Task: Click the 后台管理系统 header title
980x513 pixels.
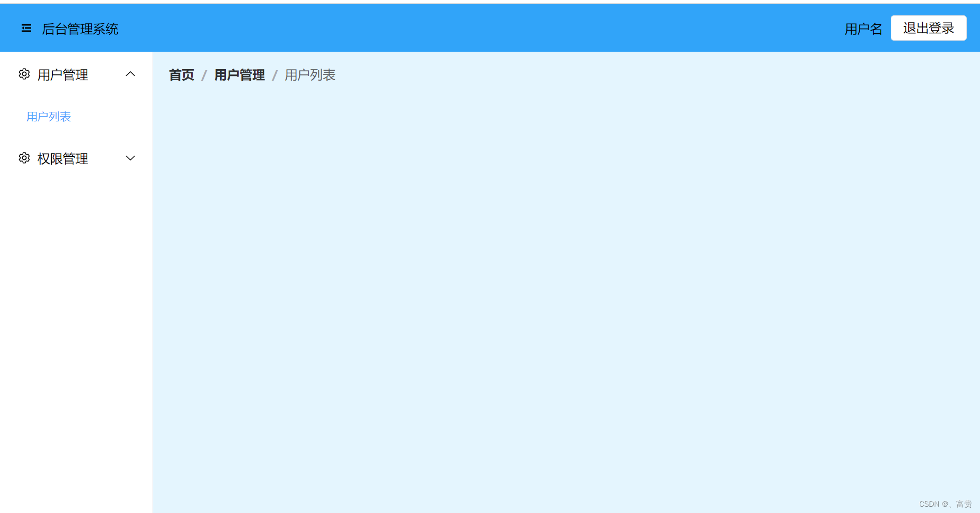Action: click(80, 29)
